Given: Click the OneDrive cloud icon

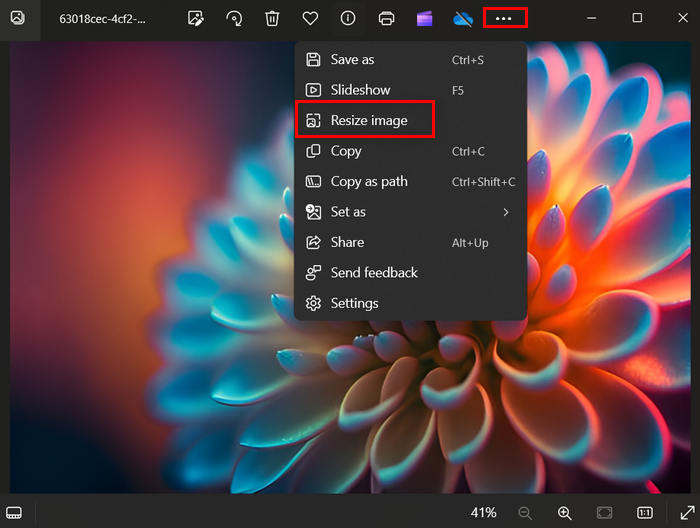Looking at the screenshot, I should click(x=462, y=18).
